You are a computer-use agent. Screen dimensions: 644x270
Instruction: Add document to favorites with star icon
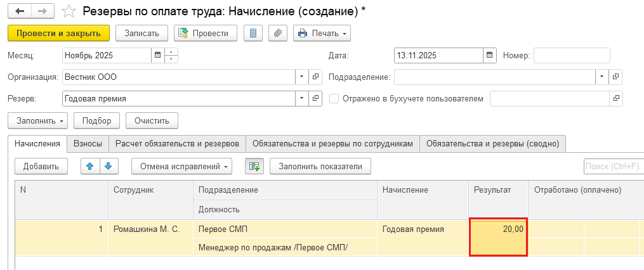pos(70,11)
